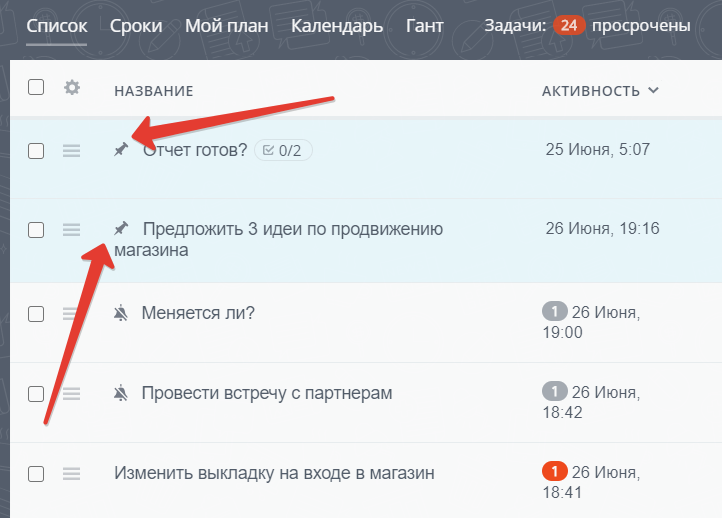Click the 'Название' column header
The height and width of the screenshot is (518, 722).
(154, 91)
